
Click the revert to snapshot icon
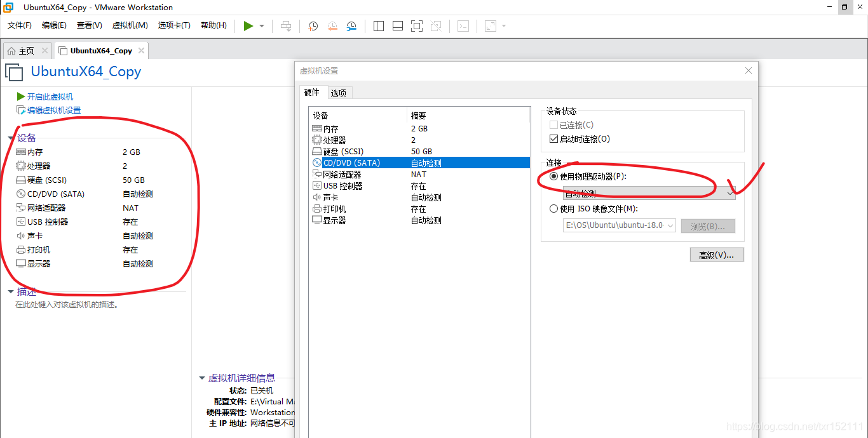(x=332, y=25)
